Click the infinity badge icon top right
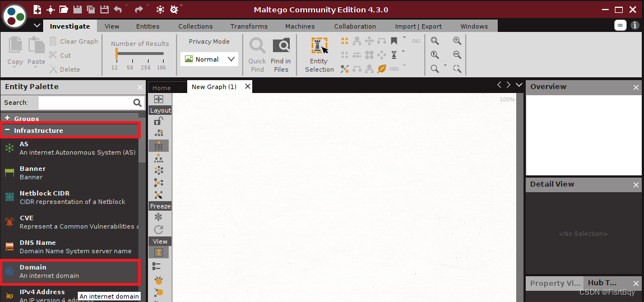Image resolution: width=644 pixels, height=302 pixels. 620,25
